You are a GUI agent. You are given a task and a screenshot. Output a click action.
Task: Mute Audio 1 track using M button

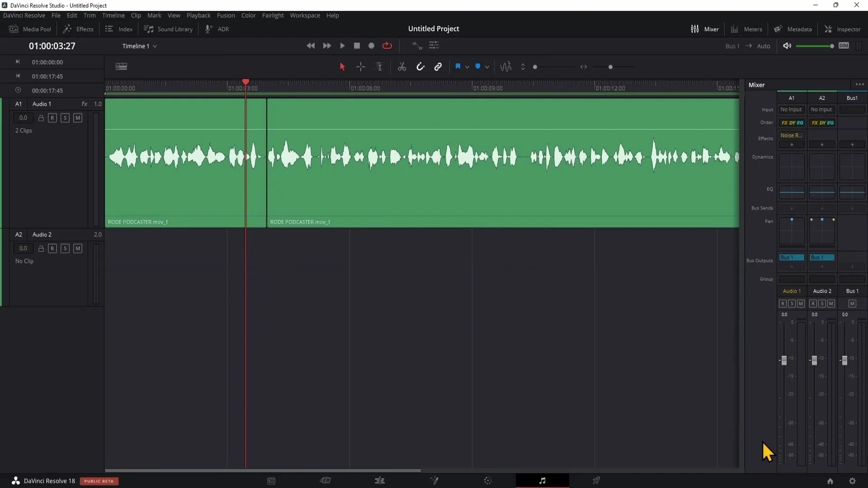[x=77, y=117]
